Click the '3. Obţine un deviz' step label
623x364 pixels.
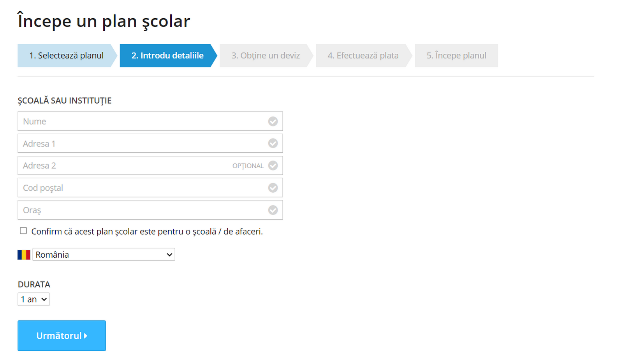click(266, 55)
